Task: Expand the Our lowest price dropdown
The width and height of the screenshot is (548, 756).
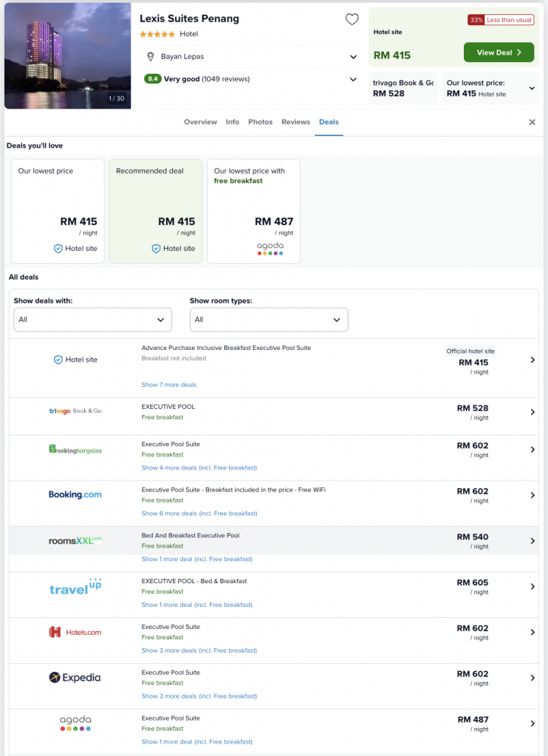Action: point(532,89)
